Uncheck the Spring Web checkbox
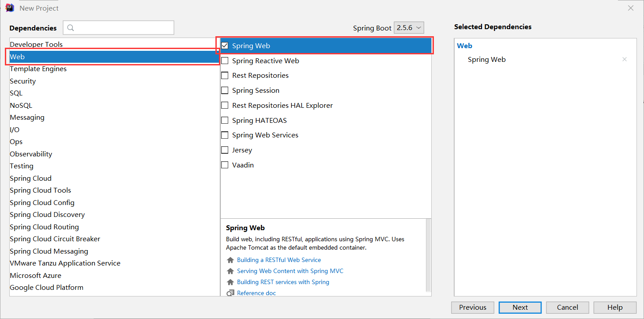 coord(225,46)
